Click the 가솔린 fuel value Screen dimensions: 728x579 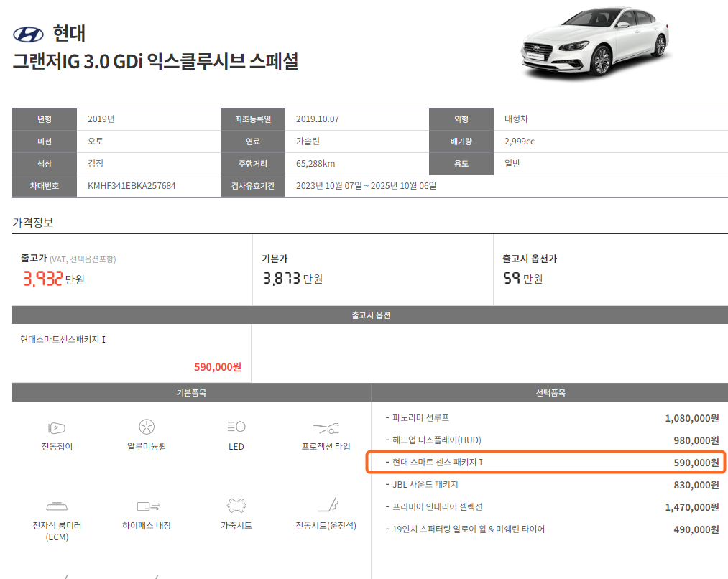[308, 142]
